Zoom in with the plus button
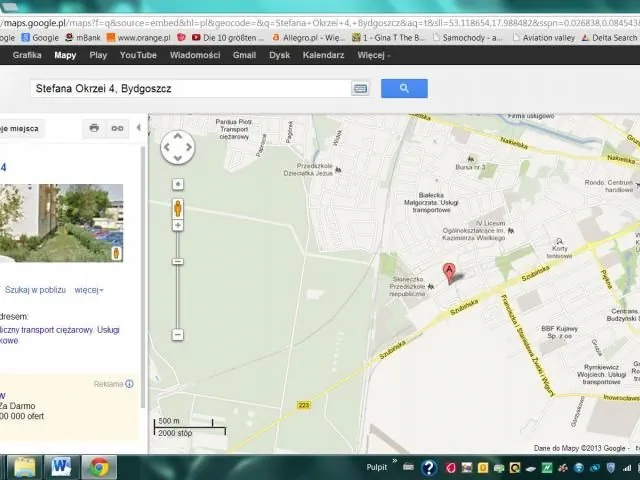Image resolution: width=640 pixels, height=480 pixels. point(178,225)
